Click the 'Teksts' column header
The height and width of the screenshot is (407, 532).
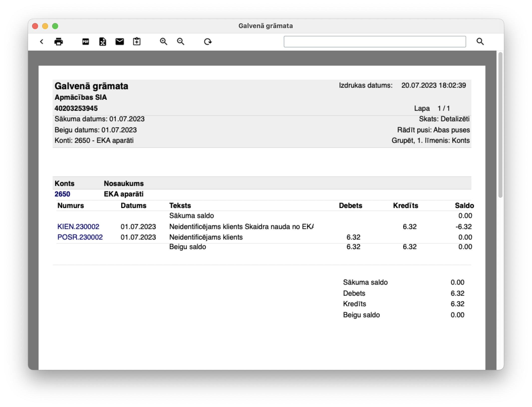click(180, 206)
